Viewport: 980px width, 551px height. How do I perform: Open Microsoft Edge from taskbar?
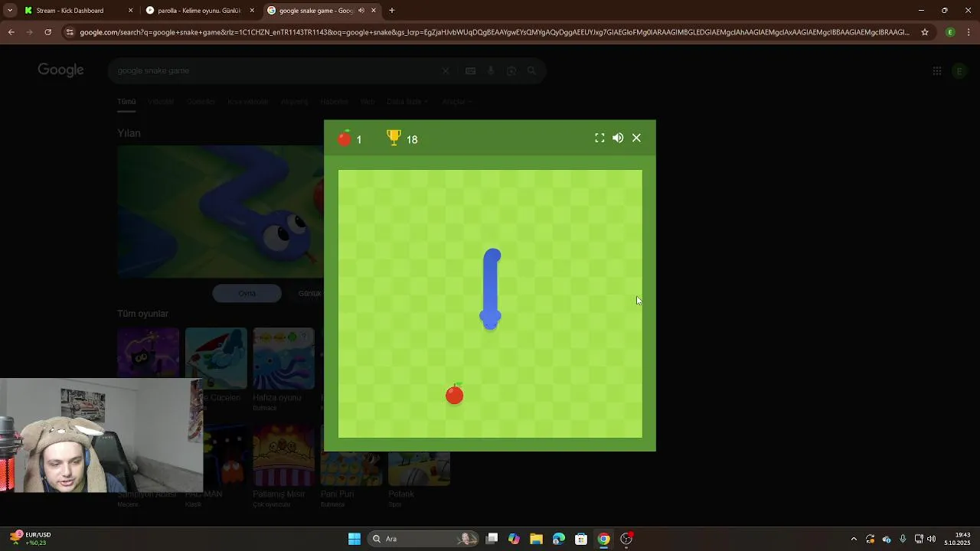558,539
